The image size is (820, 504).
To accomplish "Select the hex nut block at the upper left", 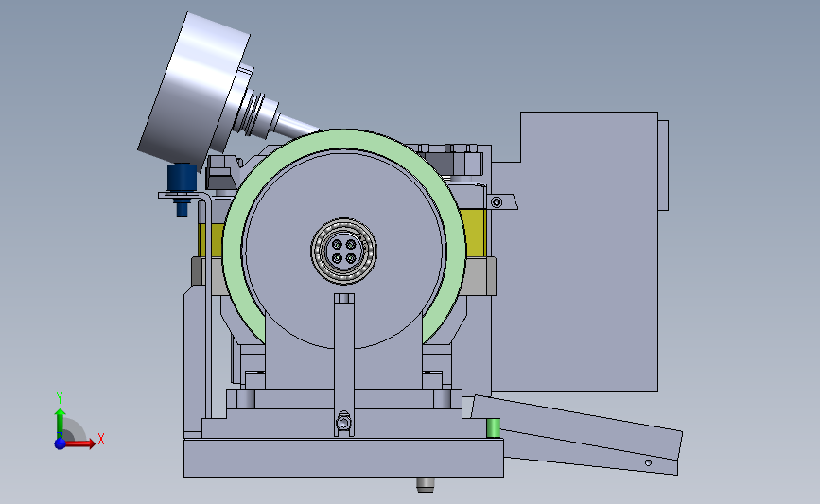I will pyautogui.click(x=224, y=170).
